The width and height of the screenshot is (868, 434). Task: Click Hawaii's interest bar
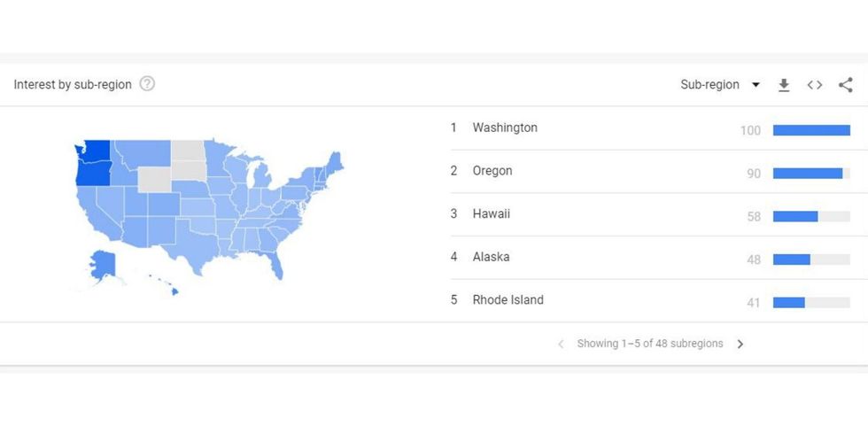coord(795,216)
